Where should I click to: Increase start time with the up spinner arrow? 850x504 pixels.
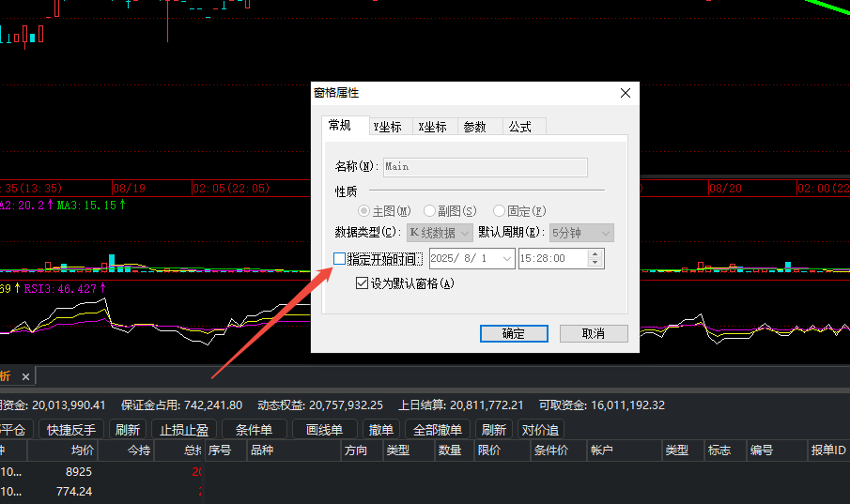point(595,253)
